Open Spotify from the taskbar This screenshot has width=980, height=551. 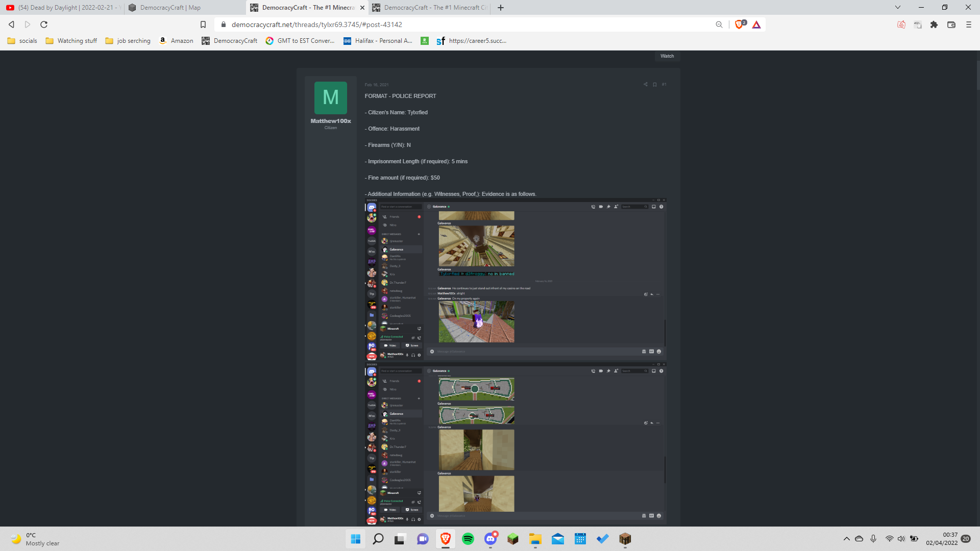point(468,539)
